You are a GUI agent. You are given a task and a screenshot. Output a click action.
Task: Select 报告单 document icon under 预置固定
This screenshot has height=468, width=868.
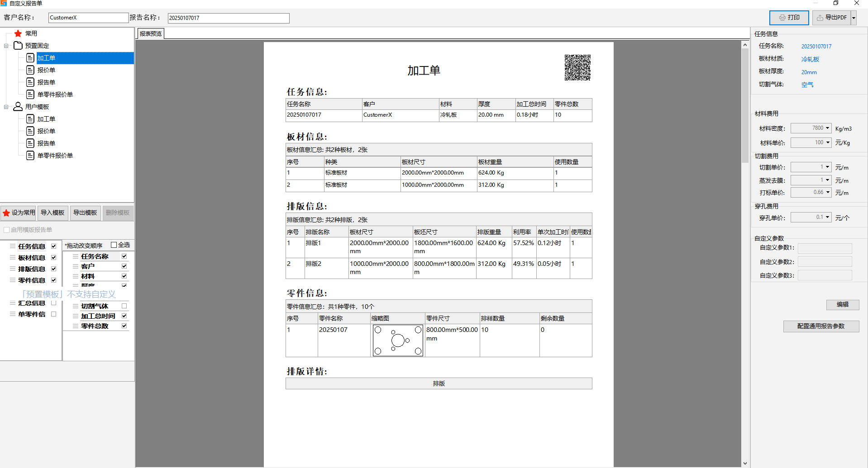(x=30, y=82)
